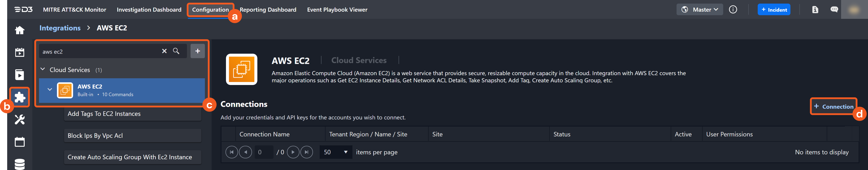Click the database stack sidebar icon
Viewport: 868px width, 170px height.
pos(20,164)
